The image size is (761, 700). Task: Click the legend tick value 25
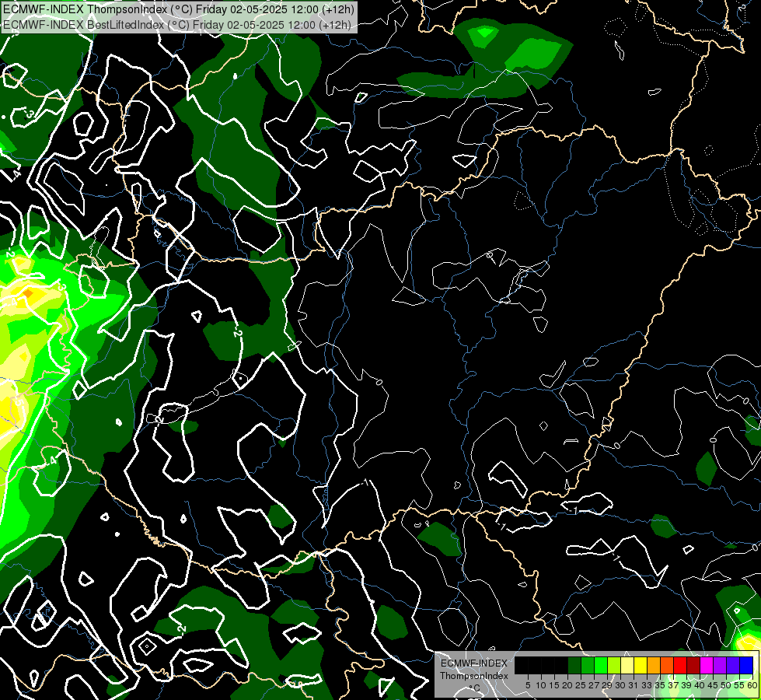[581, 685]
